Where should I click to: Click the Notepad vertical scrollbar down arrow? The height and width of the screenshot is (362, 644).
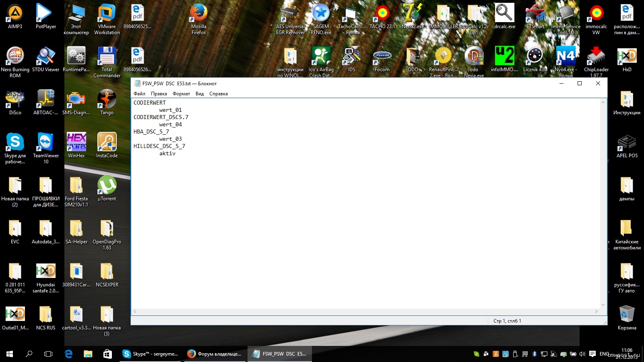603,305
